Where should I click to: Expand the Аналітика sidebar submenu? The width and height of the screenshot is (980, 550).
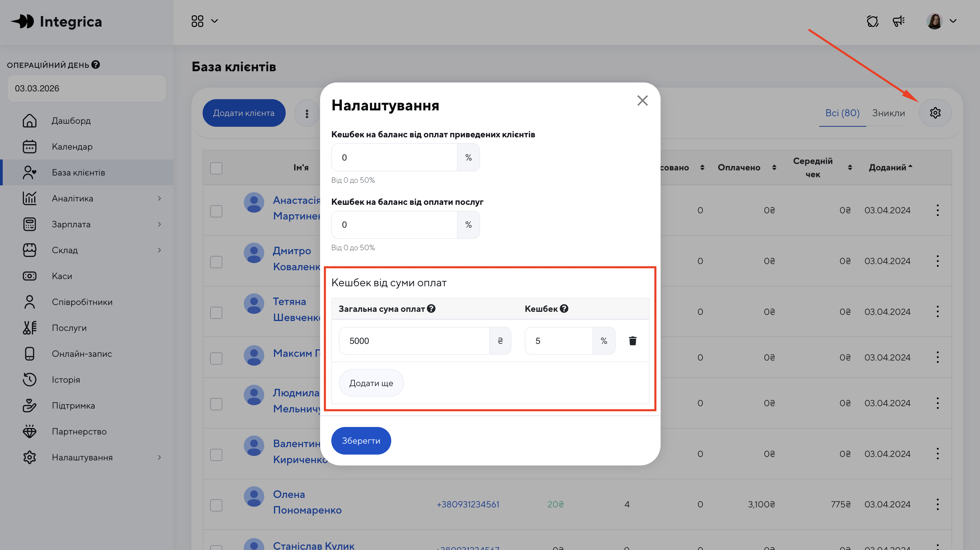159,198
